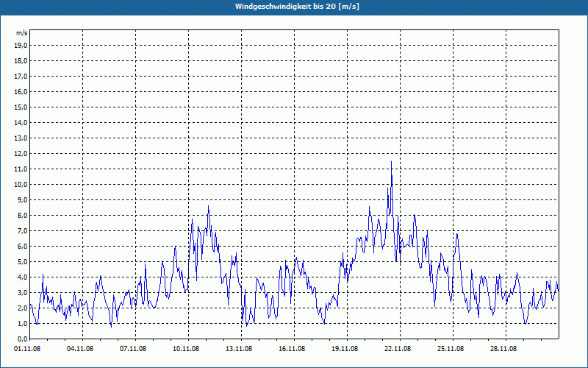Click the 11,0 y-axis label
The width and height of the screenshot is (588, 368).
coord(21,169)
